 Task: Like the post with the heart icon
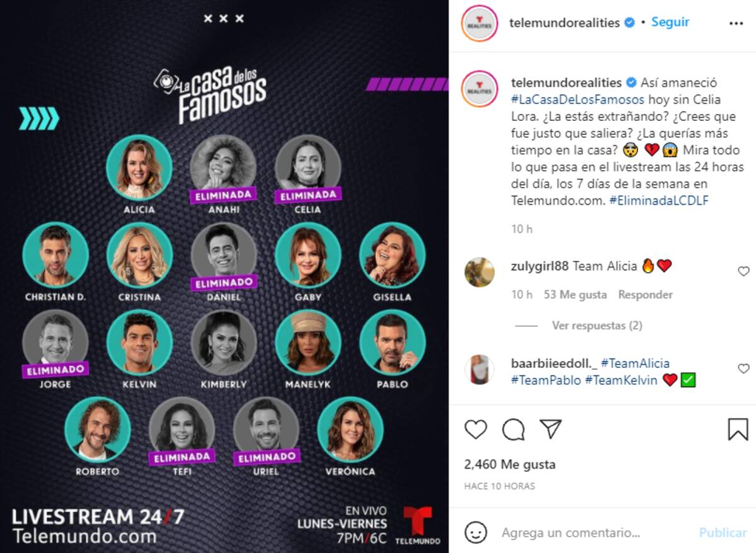pyautogui.click(x=476, y=430)
